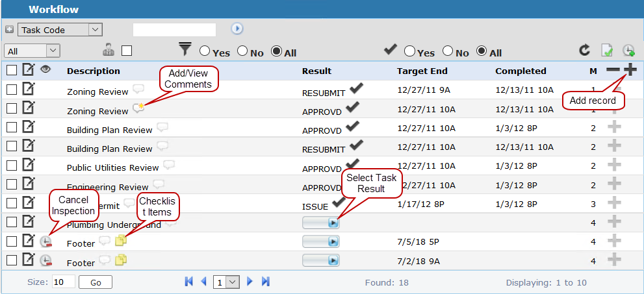Open checklist items for Footer 7/2/18 row
The image size is (644, 294).
coord(121,260)
